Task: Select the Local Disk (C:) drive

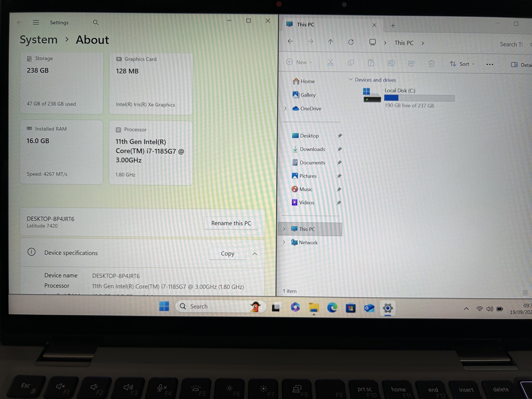Action: click(409, 98)
